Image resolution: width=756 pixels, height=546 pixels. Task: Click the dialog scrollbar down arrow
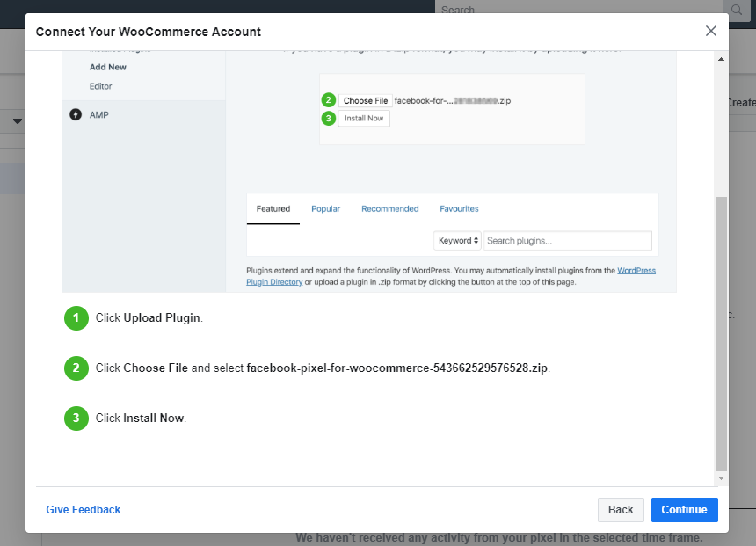721,478
